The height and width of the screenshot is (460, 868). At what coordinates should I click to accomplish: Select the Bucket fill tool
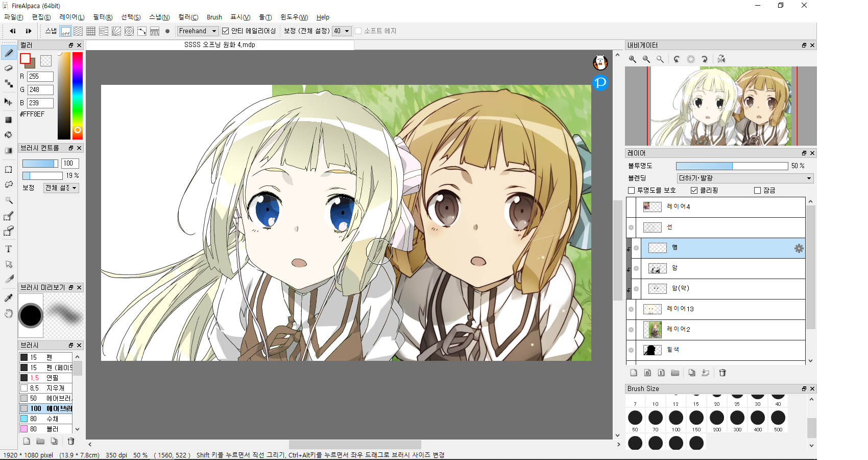(8, 135)
